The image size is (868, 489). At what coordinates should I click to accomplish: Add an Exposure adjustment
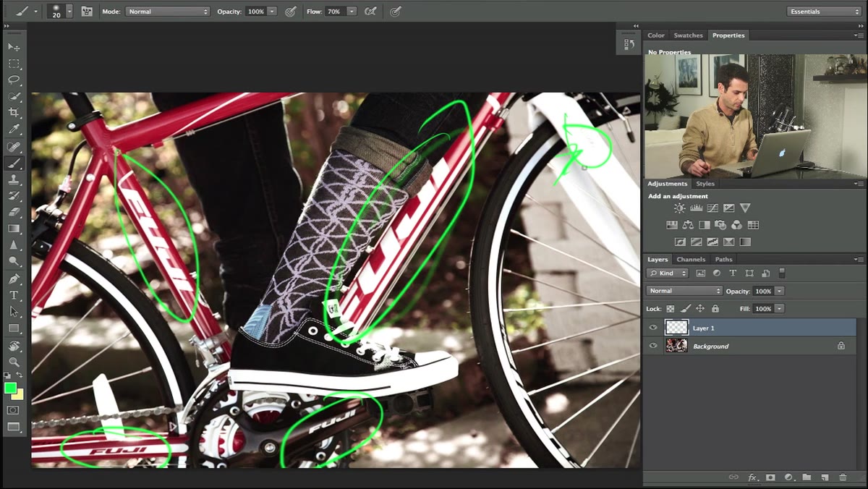(728, 208)
